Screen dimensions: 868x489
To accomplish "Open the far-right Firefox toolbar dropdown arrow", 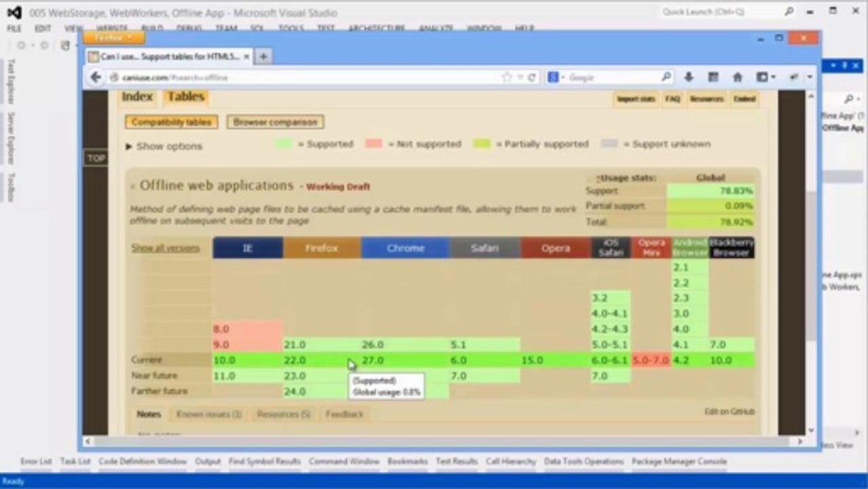I will point(809,77).
